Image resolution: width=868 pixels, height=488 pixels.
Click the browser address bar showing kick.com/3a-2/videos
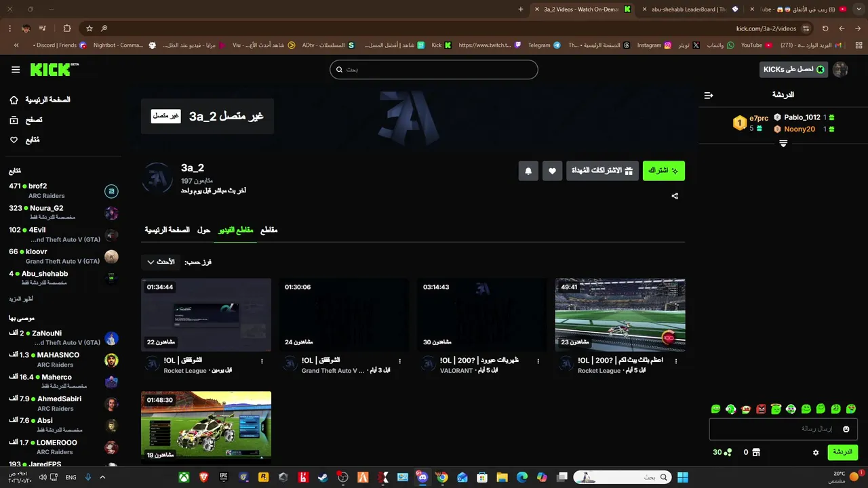(766, 28)
